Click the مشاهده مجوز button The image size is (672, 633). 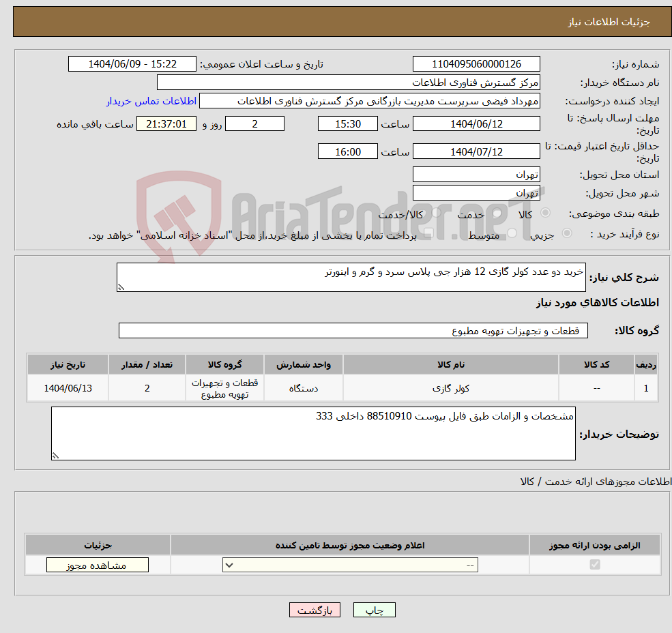[x=98, y=565]
